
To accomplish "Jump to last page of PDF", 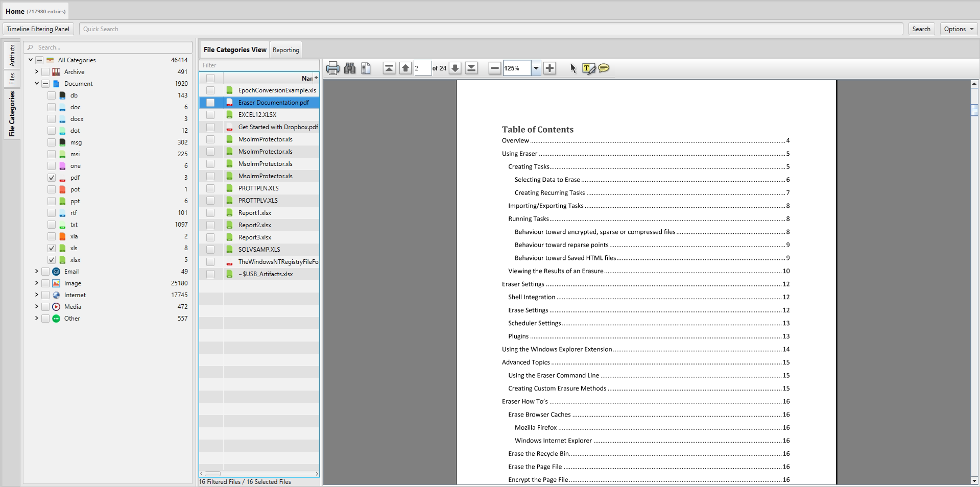I will point(471,68).
